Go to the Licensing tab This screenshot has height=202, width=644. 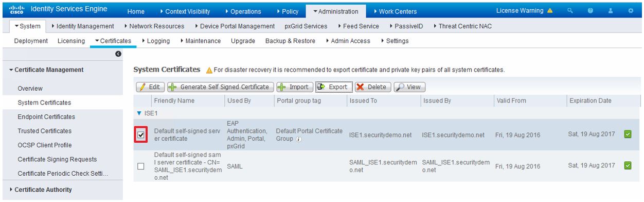coord(71,41)
